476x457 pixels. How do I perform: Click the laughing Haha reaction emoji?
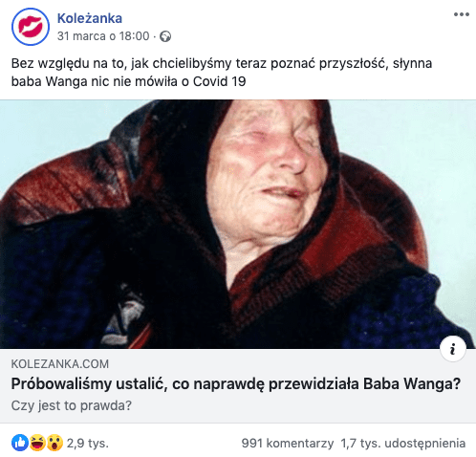coord(37,443)
